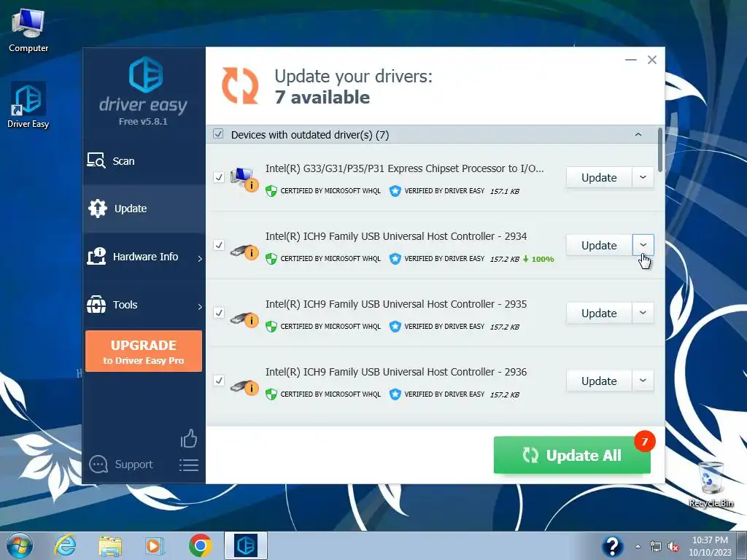Screen dimensions: 747x560
Task: Uncheck the G33/G31/P35/P31 Express Chipset checkbox
Action: (219, 178)
